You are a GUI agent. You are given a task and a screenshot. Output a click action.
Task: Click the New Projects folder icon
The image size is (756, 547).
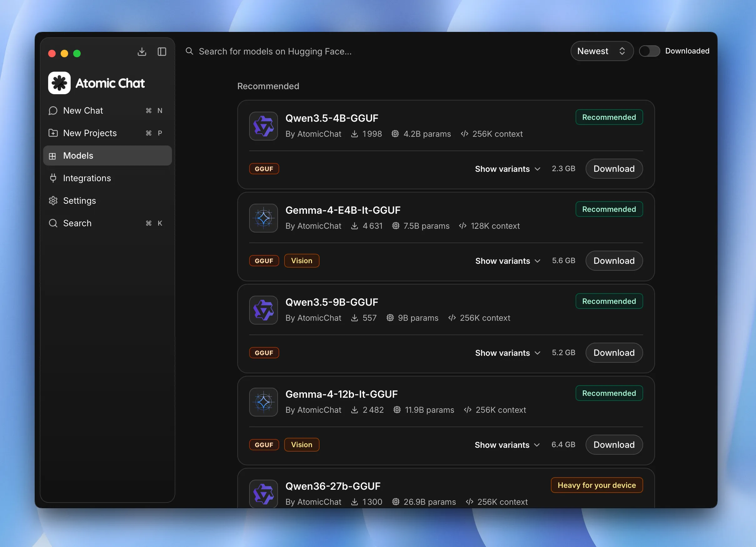point(53,133)
